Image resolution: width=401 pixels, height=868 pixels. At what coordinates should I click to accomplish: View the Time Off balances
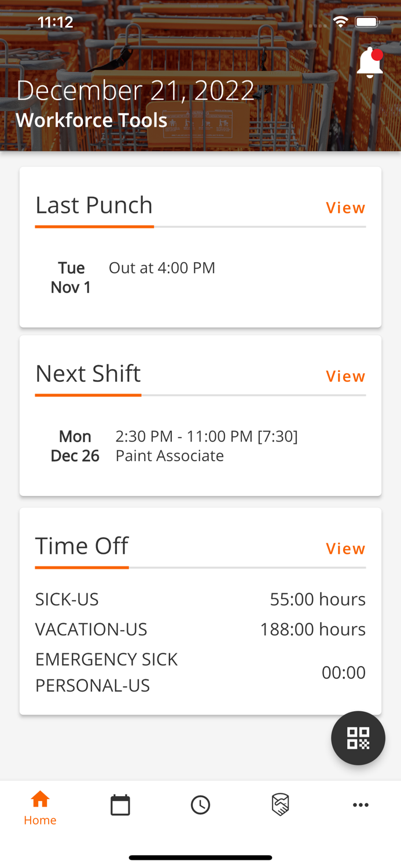pos(345,547)
